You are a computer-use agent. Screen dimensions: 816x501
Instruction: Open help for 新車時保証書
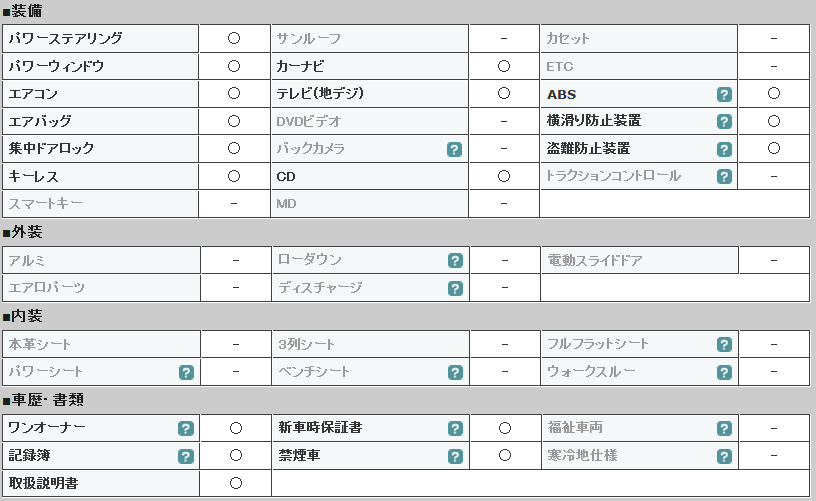click(455, 429)
